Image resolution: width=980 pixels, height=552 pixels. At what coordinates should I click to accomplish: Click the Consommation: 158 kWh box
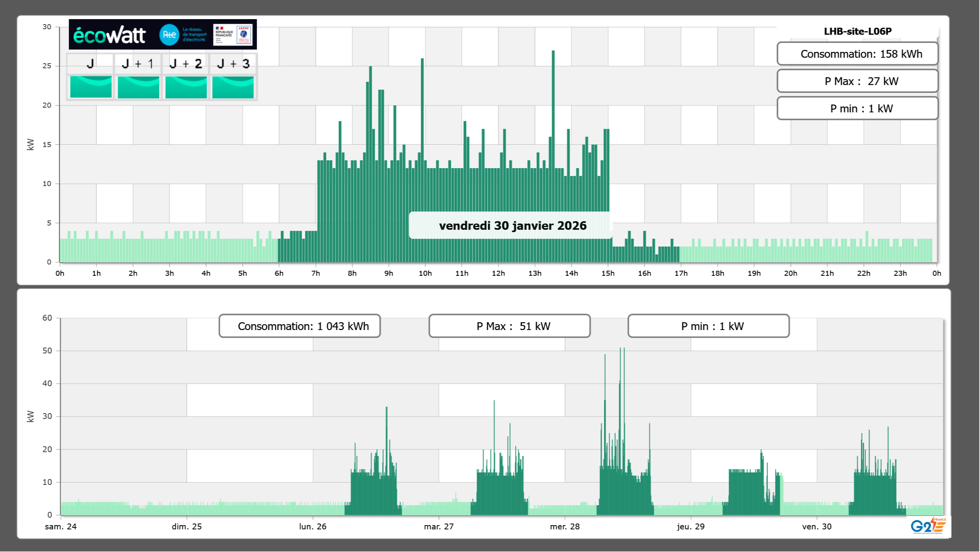coord(857,54)
